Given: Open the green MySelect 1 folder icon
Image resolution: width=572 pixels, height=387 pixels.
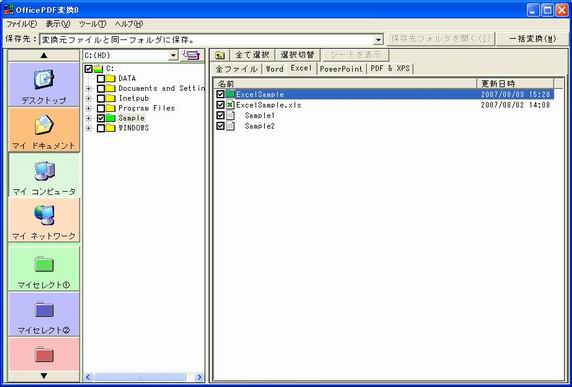Looking at the screenshot, I should coord(44,264).
